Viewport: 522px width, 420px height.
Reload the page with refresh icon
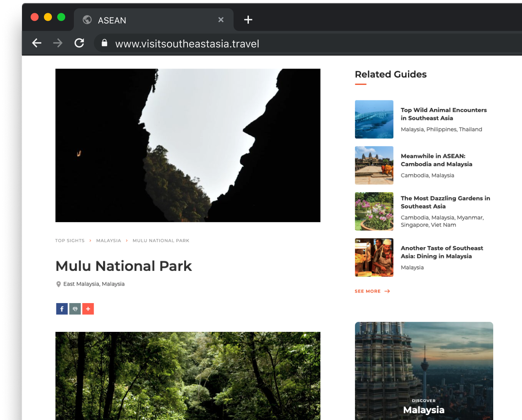[x=79, y=43]
